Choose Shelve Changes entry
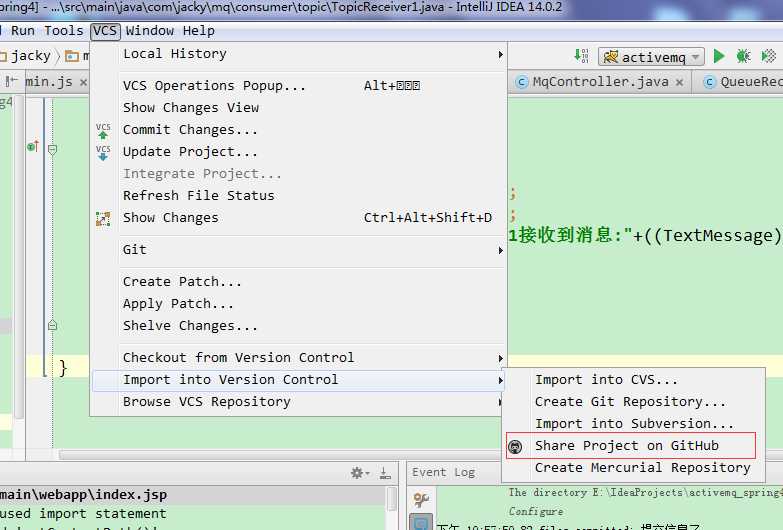The height and width of the screenshot is (530, 783). [x=300, y=326]
